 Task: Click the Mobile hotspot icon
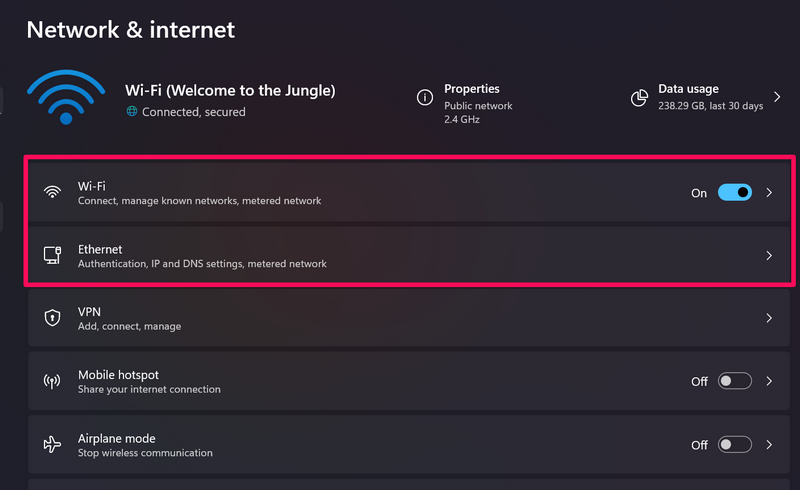pos(53,381)
